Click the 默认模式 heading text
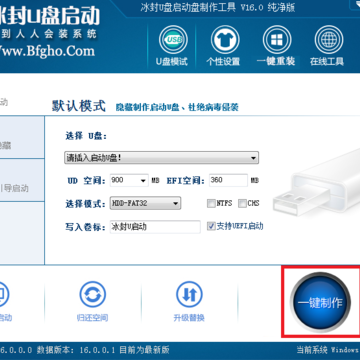 coord(79,106)
